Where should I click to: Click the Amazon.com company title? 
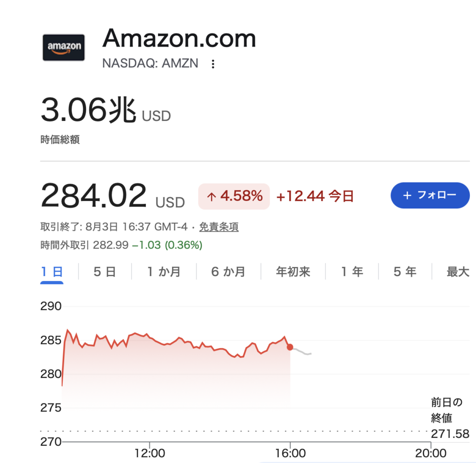point(179,39)
